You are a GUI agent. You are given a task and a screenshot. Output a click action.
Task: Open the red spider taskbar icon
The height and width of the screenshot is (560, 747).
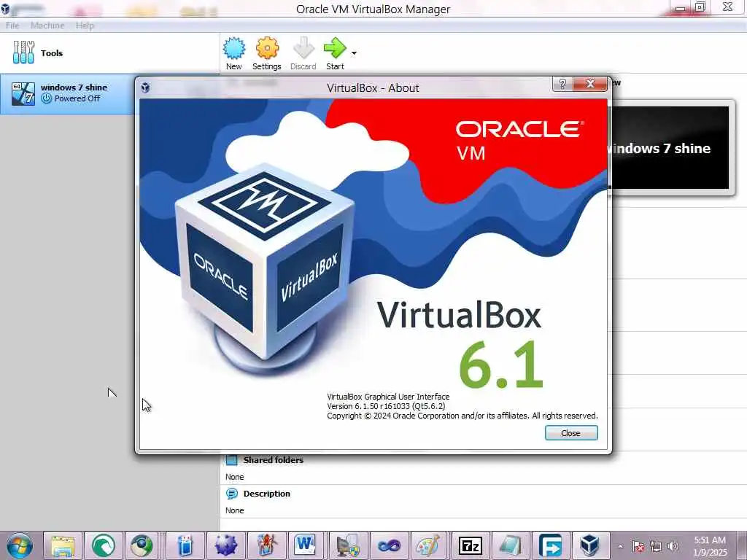coord(267,545)
